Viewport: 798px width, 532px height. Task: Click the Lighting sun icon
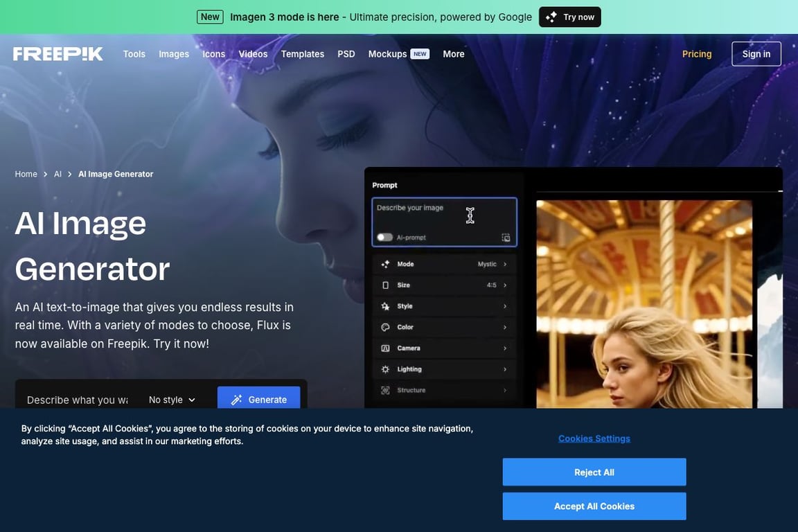[385, 369]
